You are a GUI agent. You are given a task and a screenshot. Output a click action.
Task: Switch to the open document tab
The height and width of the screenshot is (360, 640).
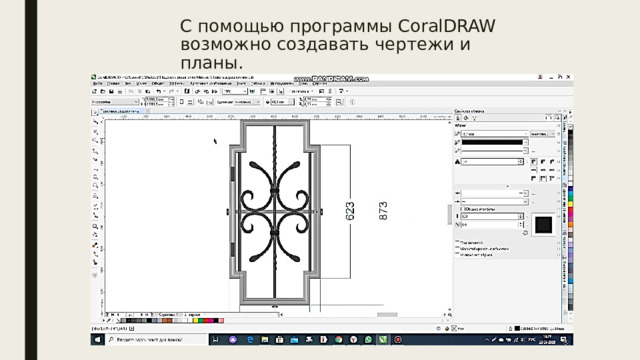(x=121, y=111)
